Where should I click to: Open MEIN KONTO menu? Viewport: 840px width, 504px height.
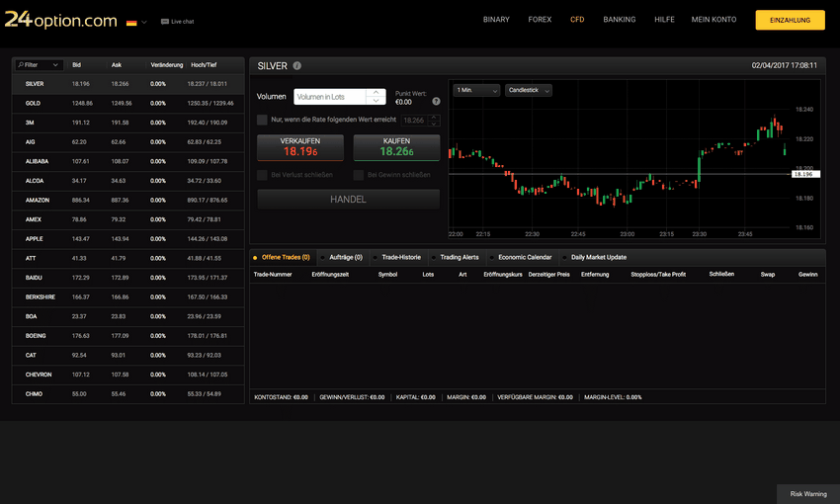tap(714, 20)
